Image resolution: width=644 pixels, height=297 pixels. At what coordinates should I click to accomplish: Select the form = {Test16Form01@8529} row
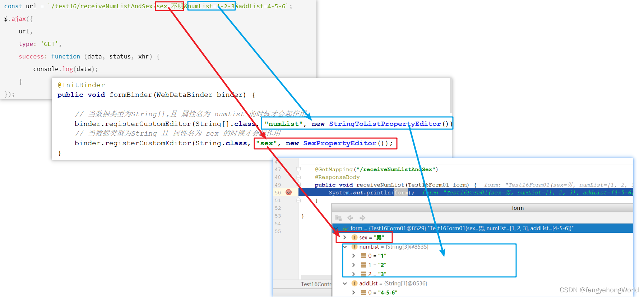coord(482,228)
